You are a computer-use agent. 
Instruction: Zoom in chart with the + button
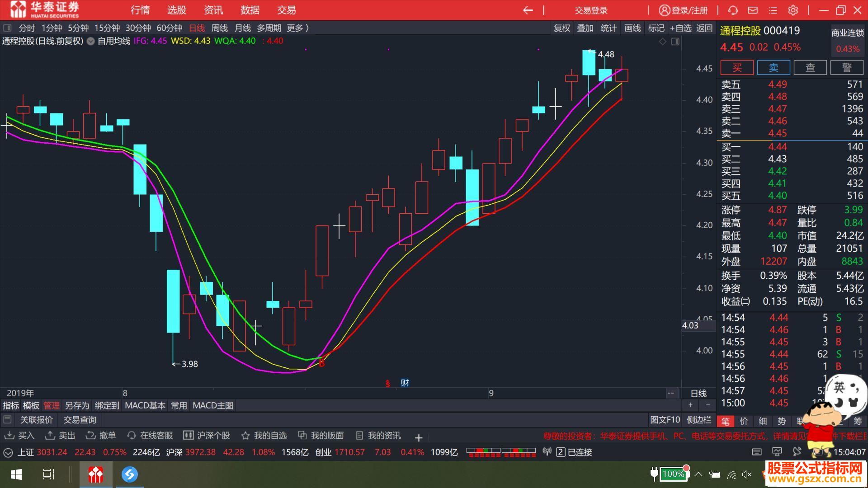coord(690,405)
